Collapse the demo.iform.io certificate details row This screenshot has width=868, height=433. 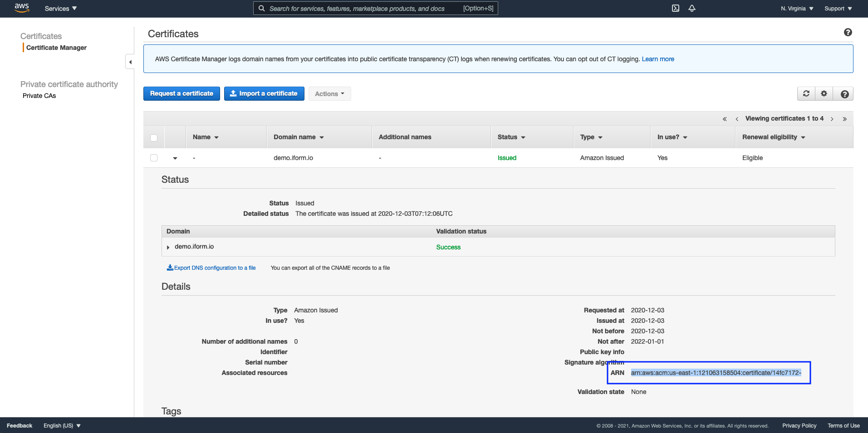(x=175, y=158)
